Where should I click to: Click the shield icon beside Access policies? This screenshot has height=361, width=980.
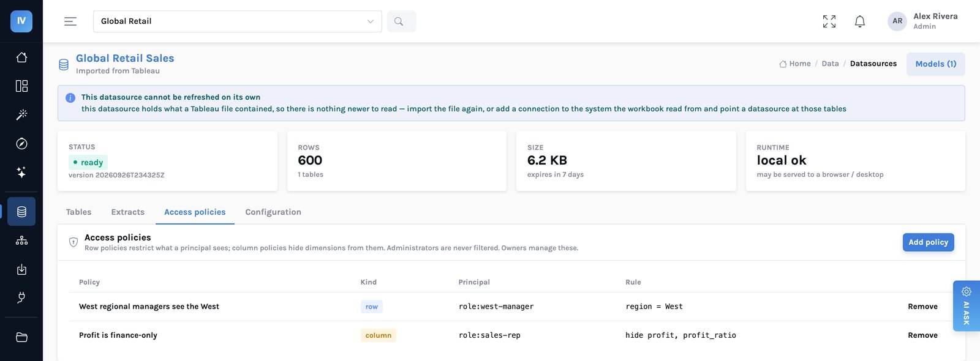[73, 242]
